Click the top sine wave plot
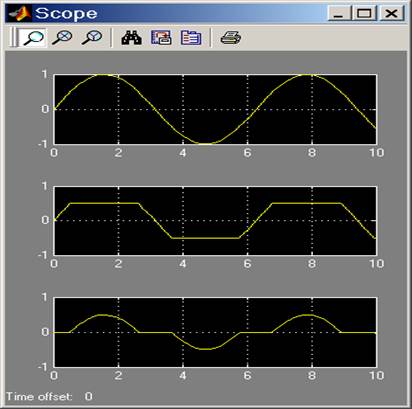 pos(215,109)
